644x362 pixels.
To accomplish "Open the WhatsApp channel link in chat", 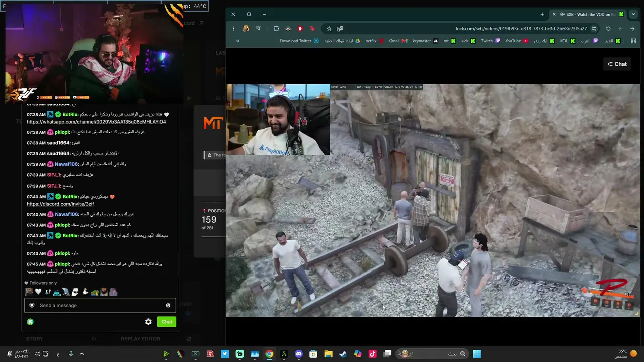I will (96, 122).
